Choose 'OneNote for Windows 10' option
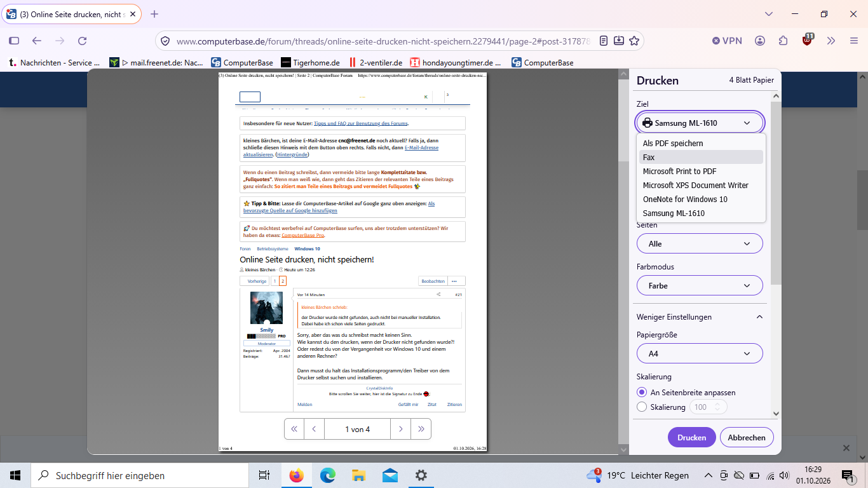Image resolution: width=868 pixels, height=488 pixels. (x=701, y=199)
